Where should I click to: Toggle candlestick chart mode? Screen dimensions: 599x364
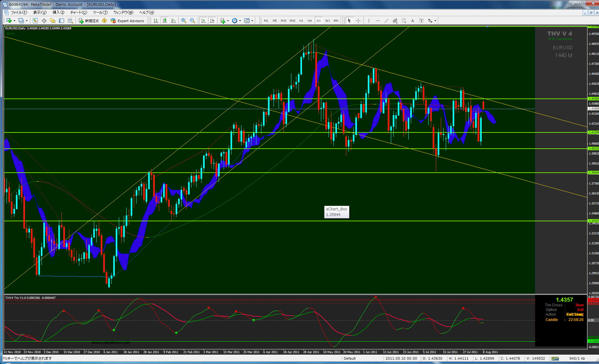point(165,21)
